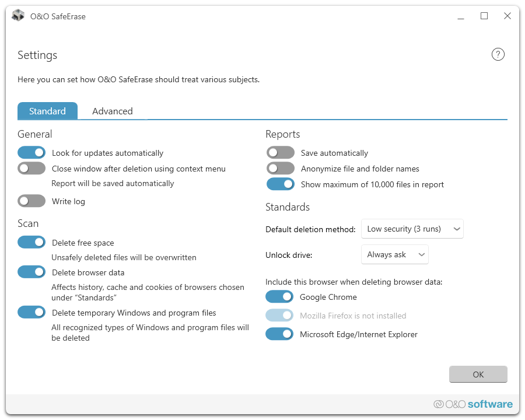This screenshot has height=420, width=525.
Task: Maximize the SafeErase window
Action: point(484,16)
